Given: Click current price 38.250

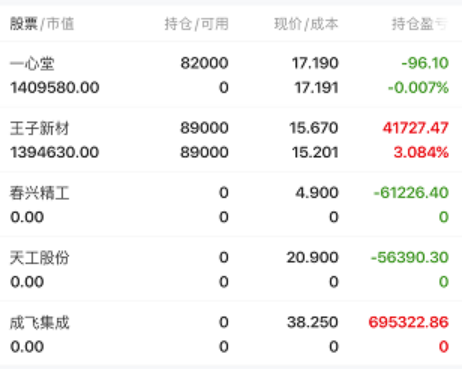Looking at the screenshot, I should click(313, 322).
